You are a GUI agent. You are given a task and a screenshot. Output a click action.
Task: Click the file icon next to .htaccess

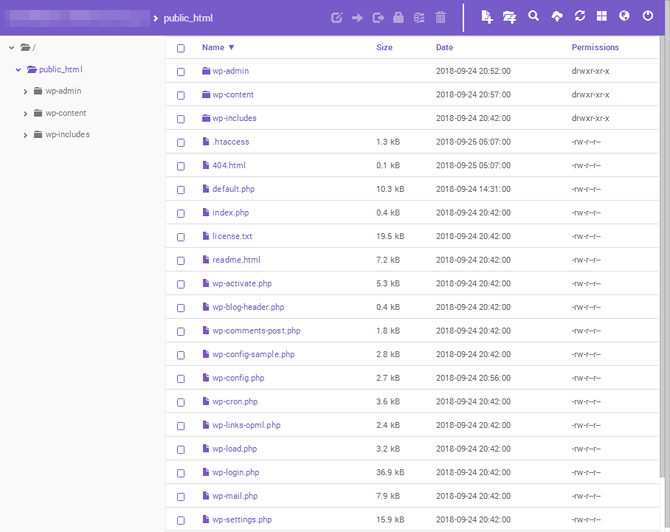coord(206,141)
